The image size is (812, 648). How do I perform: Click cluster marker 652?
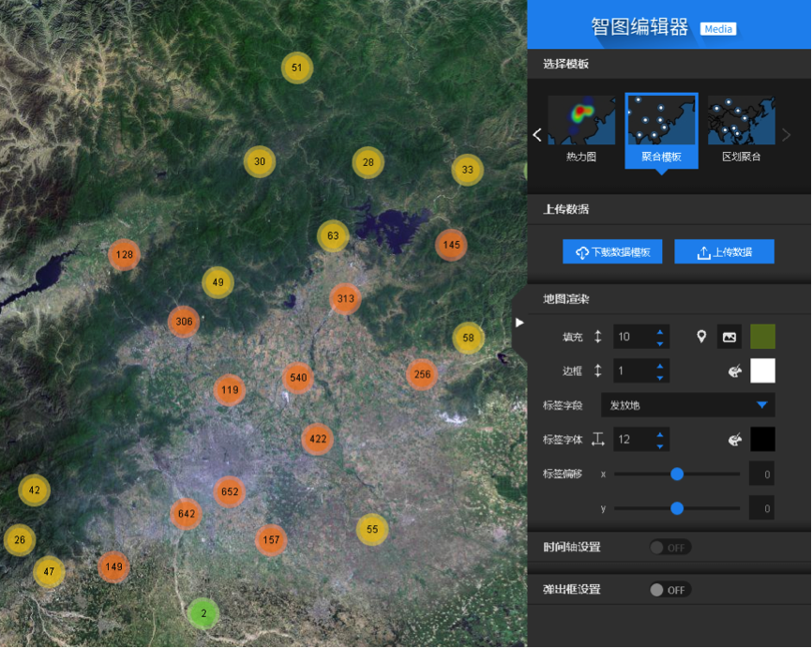point(230,491)
